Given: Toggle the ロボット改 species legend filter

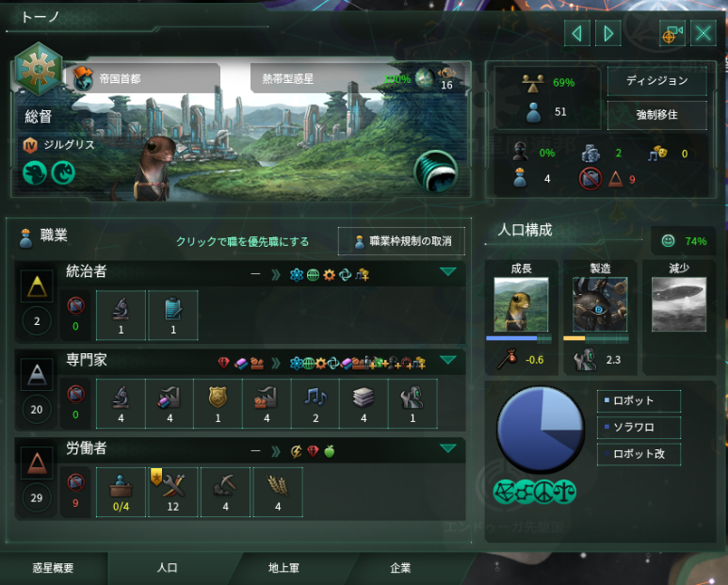Looking at the screenshot, I should pos(639,454).
